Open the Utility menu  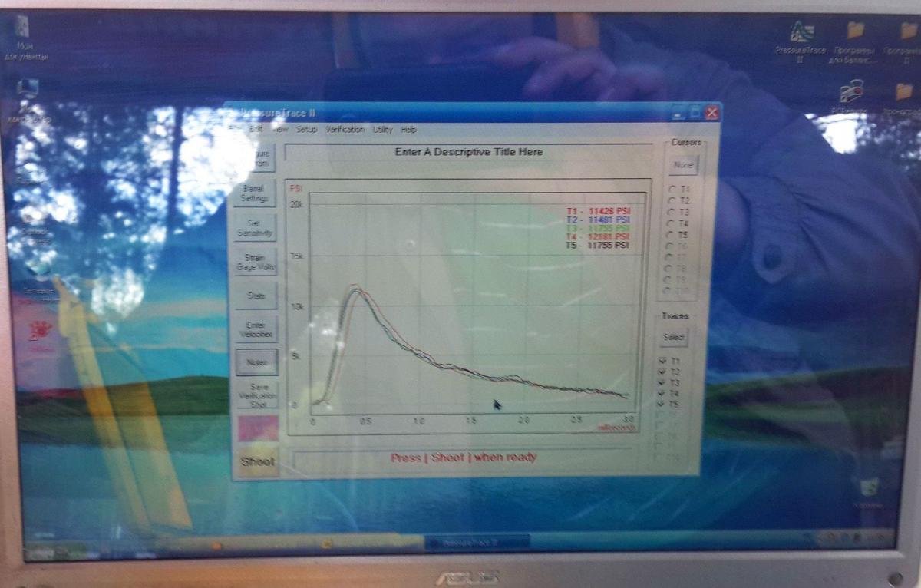pos(382,130)
